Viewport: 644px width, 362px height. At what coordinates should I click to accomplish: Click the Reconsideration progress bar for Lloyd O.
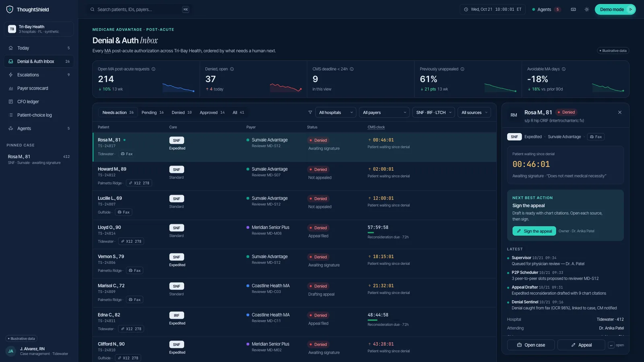(x=371, y=232)
